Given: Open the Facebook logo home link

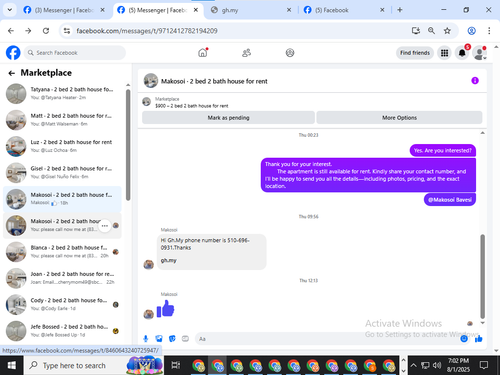Looking at the screenshot, I should [x=13, y=53].
